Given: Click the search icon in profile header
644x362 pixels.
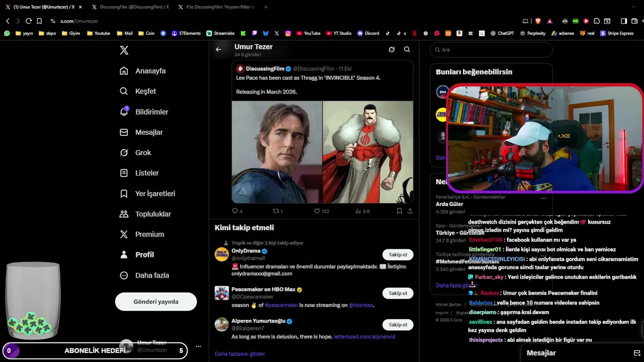Looking at the screenshot, I should click(407, 49).
